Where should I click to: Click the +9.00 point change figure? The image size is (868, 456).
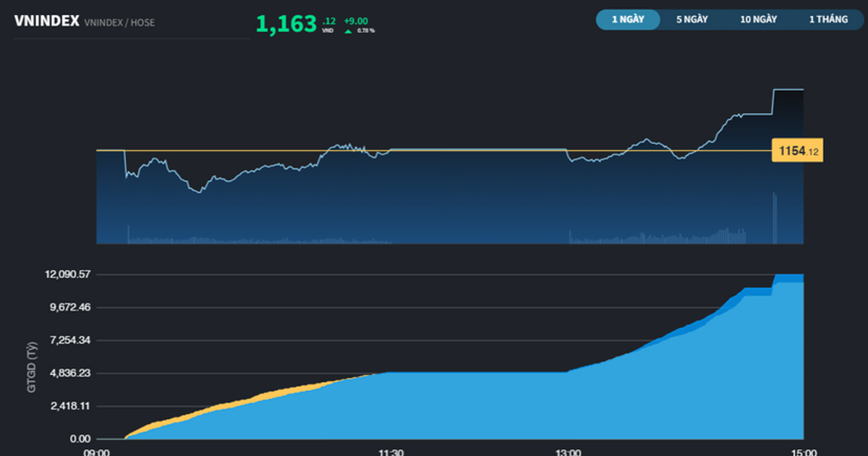tap(355, 20)
